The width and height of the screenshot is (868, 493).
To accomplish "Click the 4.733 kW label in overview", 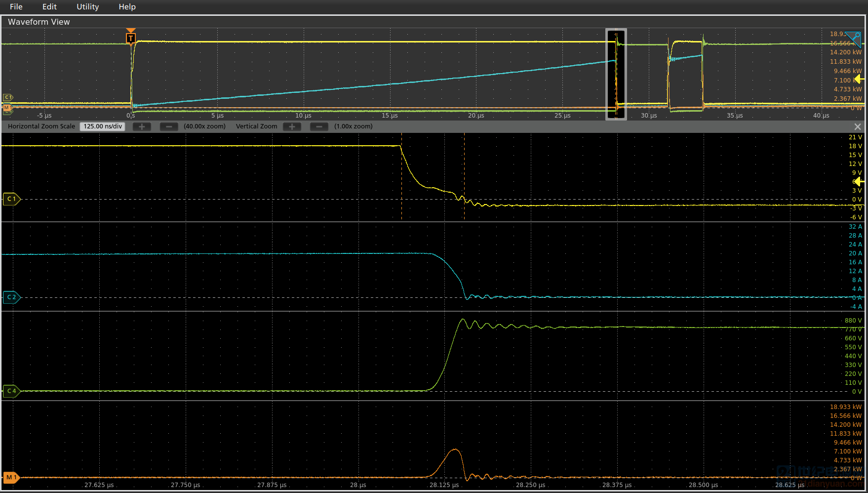I will point(848,89).
